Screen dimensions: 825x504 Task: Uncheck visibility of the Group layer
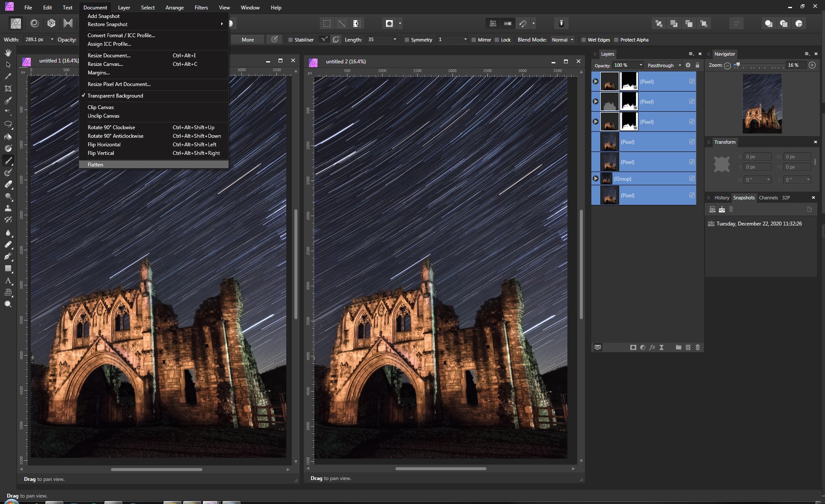click(692, 179)
